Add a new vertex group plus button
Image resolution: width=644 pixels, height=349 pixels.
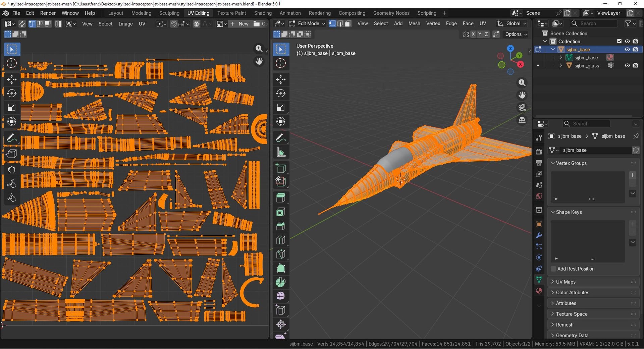[x=633, y=175]
